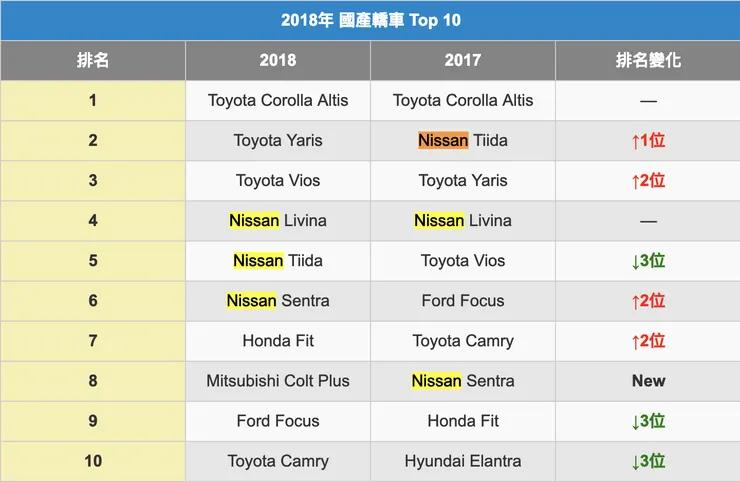Image resolution: width=740 pixels, height=482 pixels.
Task: Select the rank 10 cell
Action: pyautogui.click(x=93, y=461)
